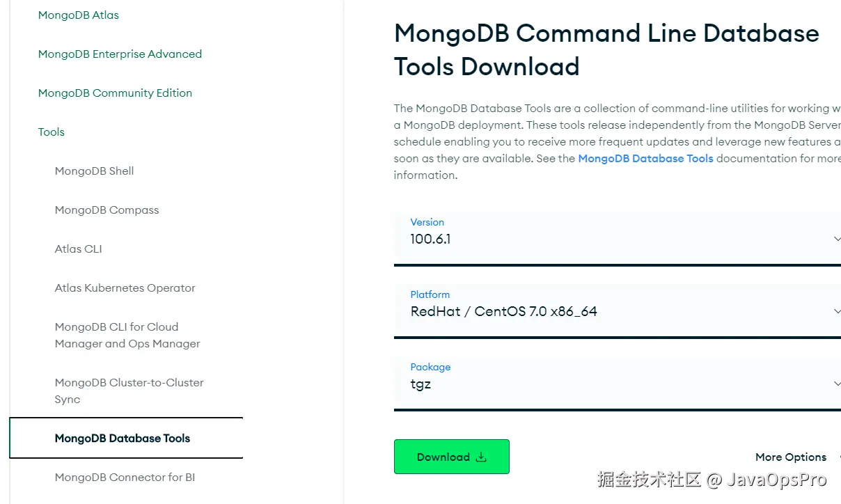Expand the Package dropdown chevron
The width and height of the screenshot is (841, 504).
(x=836, y=384)
